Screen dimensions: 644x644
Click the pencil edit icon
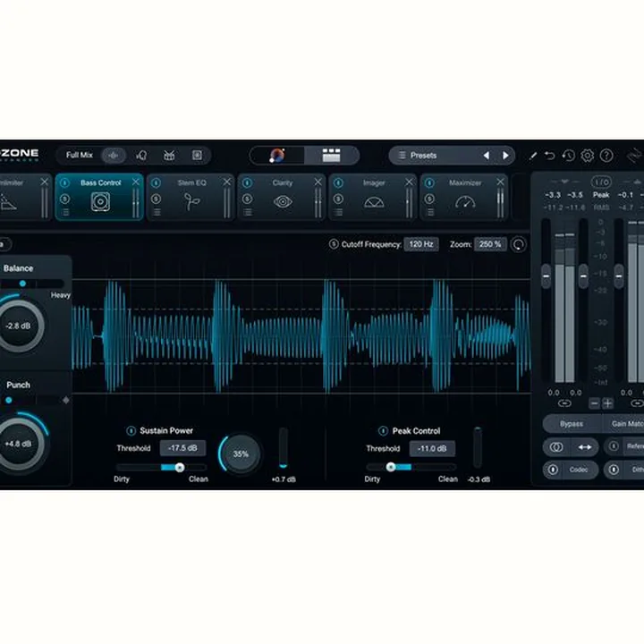click(x=533, y=156)
